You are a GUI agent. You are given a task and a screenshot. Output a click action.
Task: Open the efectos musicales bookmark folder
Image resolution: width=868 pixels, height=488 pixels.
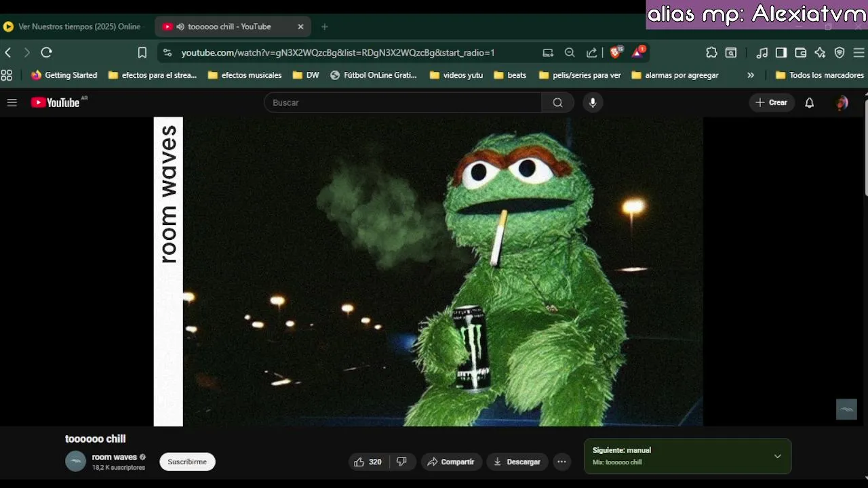[x=245, y=75]
